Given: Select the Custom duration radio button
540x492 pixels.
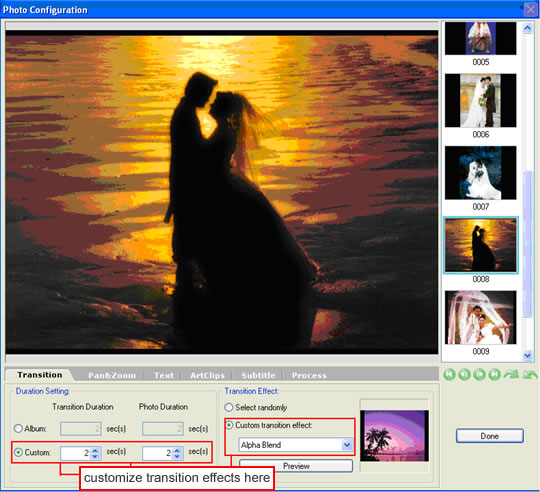Looking at the screenshot, I should (18, 452).
